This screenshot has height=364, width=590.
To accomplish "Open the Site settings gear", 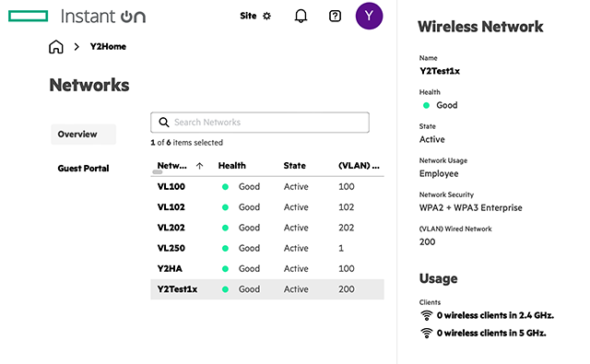I will 266,16.
